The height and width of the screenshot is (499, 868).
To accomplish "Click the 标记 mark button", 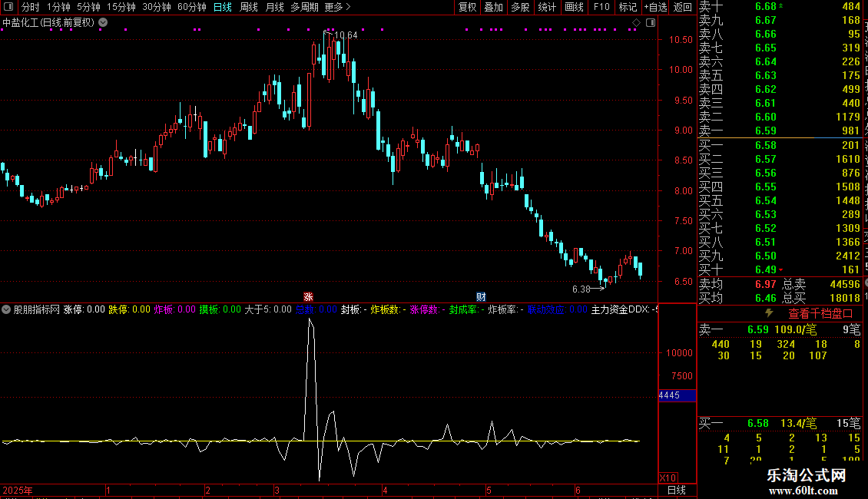I will [628, 7].
